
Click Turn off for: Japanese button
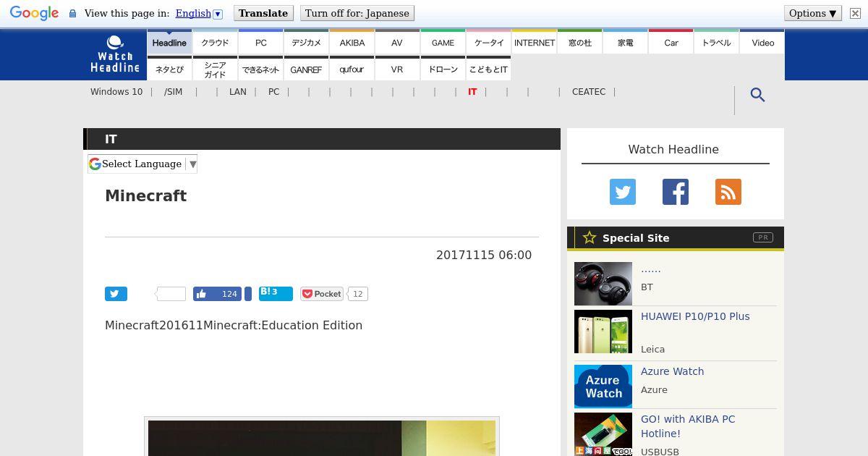[357, 13]
